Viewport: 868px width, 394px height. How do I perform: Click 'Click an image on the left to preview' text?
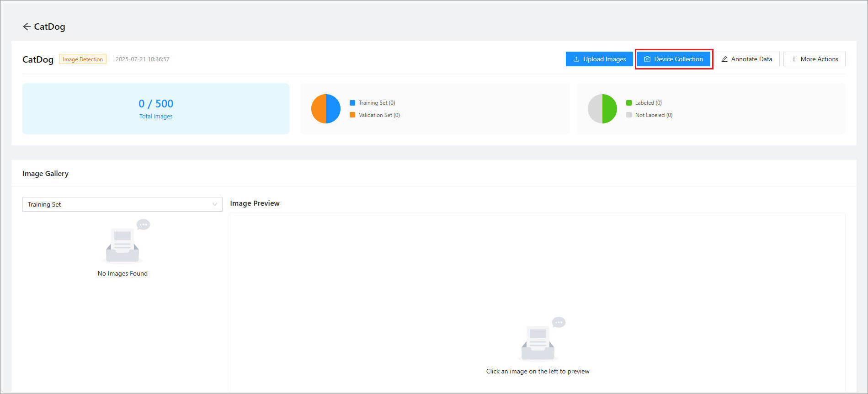(538, 371)
